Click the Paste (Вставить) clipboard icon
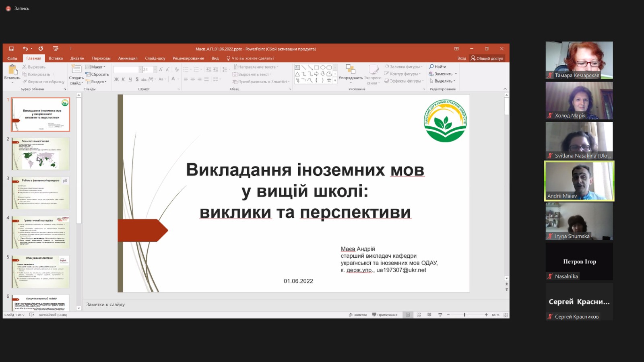644x362 pixels. click(12, 70)
